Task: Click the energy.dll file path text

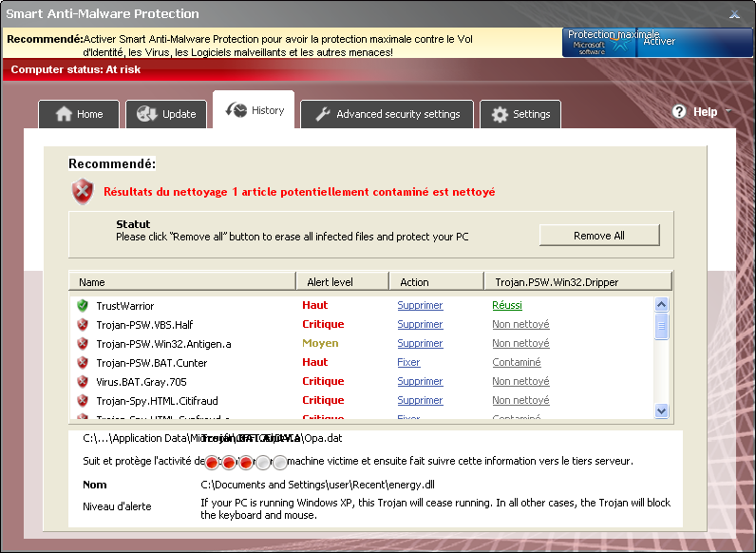Action: point(318,485)
